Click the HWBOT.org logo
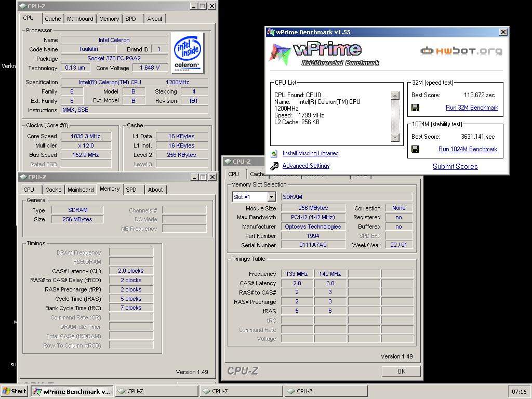 click(461, 51)
